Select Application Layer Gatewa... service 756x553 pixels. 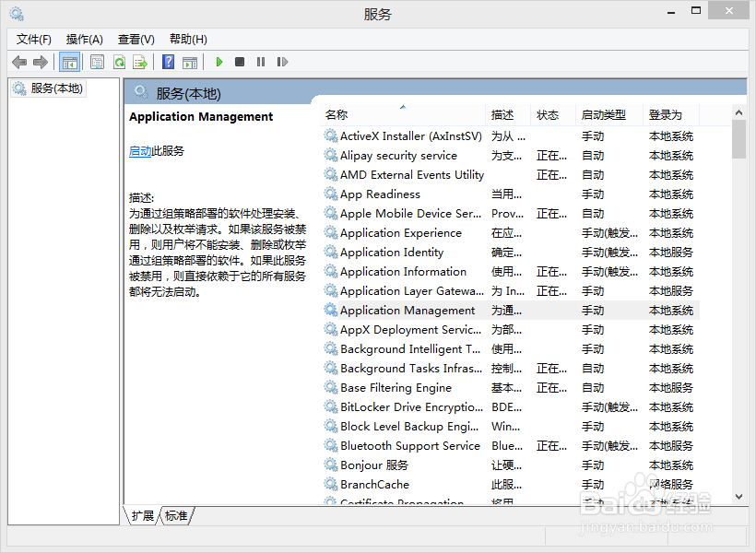[510, 290]
